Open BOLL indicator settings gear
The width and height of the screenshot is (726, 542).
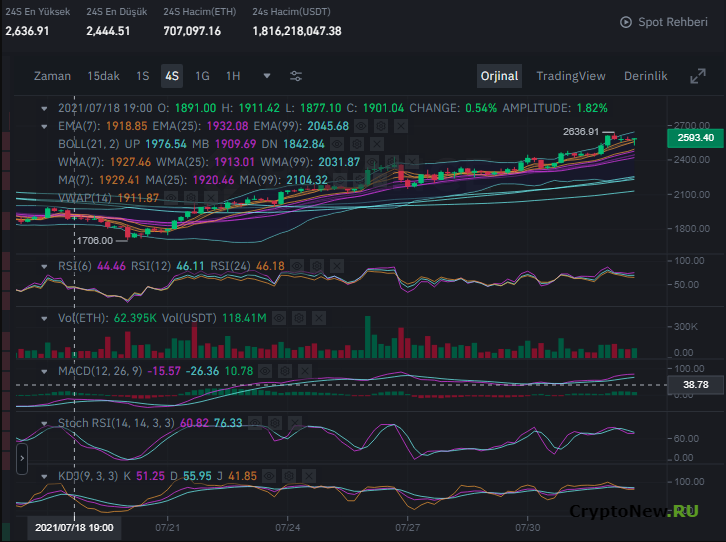pyautogui.click(x=357, y=144)
